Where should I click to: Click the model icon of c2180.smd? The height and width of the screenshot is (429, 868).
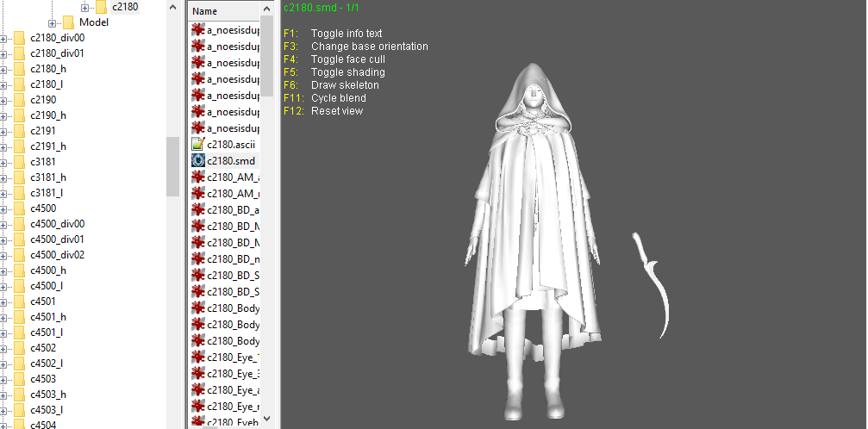pyautogui.click(x=198, y=160)
